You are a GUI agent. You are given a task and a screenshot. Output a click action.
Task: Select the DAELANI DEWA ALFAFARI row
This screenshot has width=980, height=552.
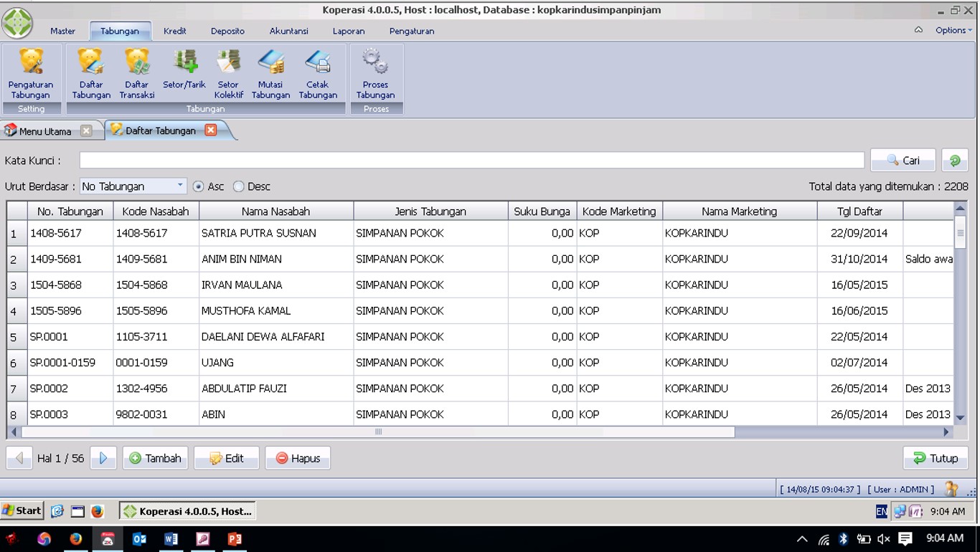point(481,336)
